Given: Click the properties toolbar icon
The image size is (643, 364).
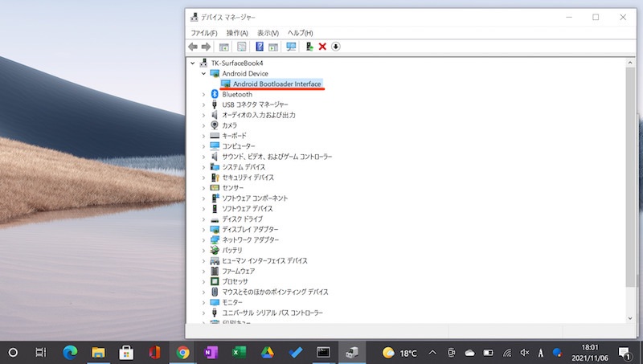Looking at the screenshot, I should (241, 47).
